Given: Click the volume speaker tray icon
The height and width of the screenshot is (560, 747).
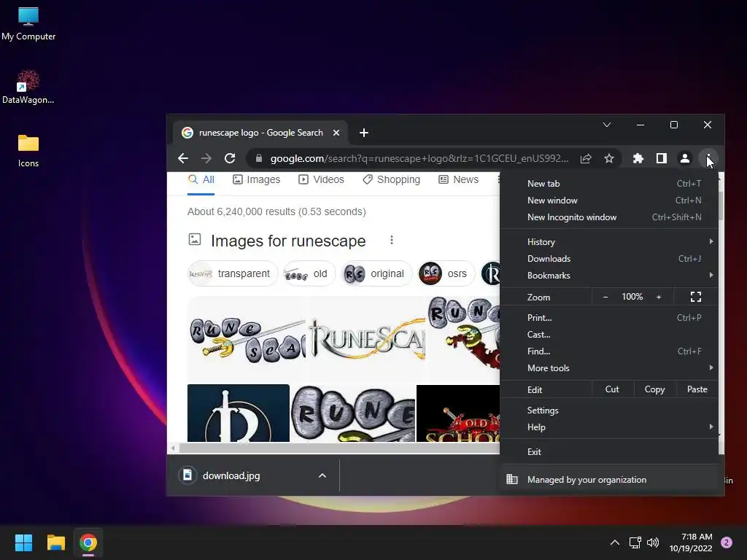Looking at the screenshot, I should coord(653,542).
